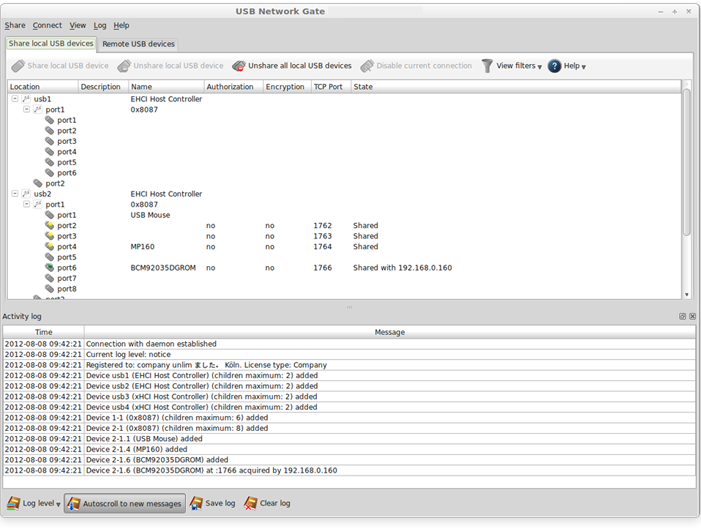Collapse the usb1 tree node
This screenshot has height=529, width=701.
15,99
